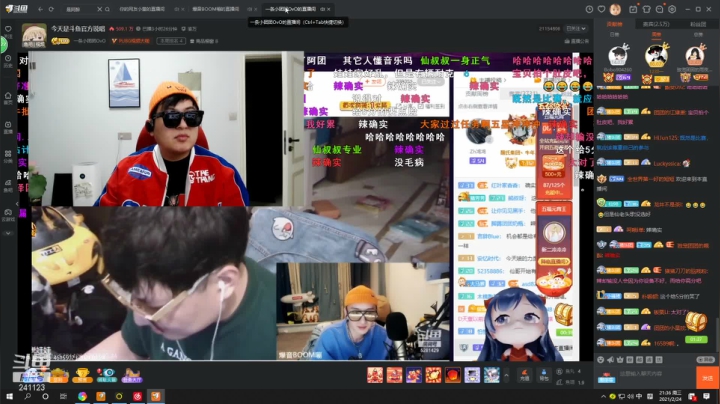Send the explosion gift icon in gift bar

(x=433, y=375)
